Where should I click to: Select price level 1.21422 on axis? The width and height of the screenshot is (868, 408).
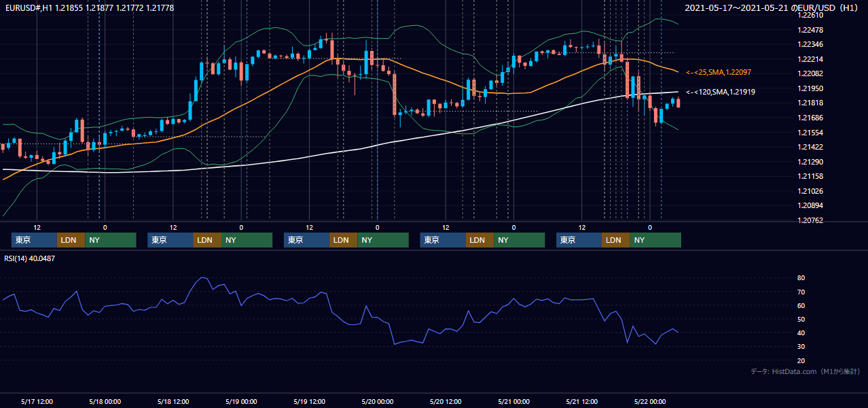[x=810, y=147]
